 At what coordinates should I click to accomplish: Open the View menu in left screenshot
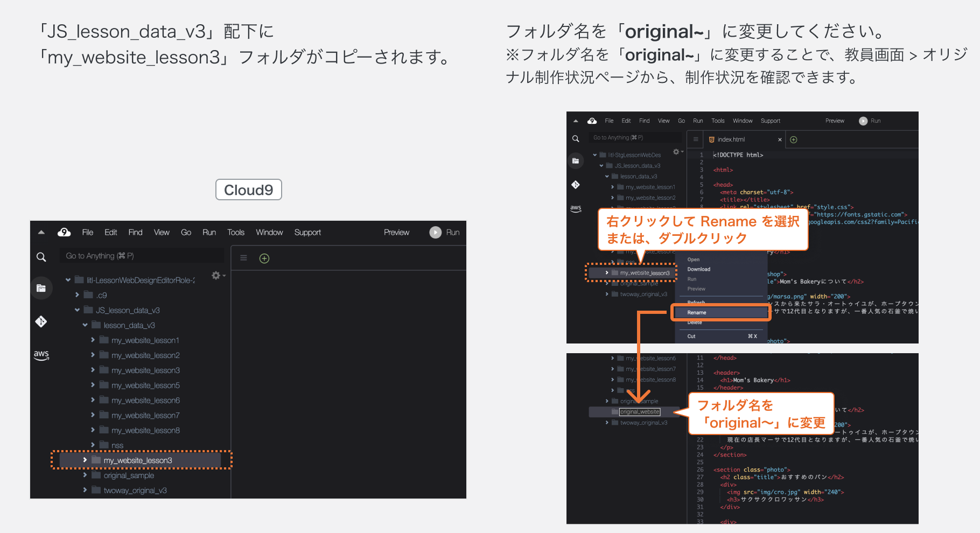[x=162, y=232]
